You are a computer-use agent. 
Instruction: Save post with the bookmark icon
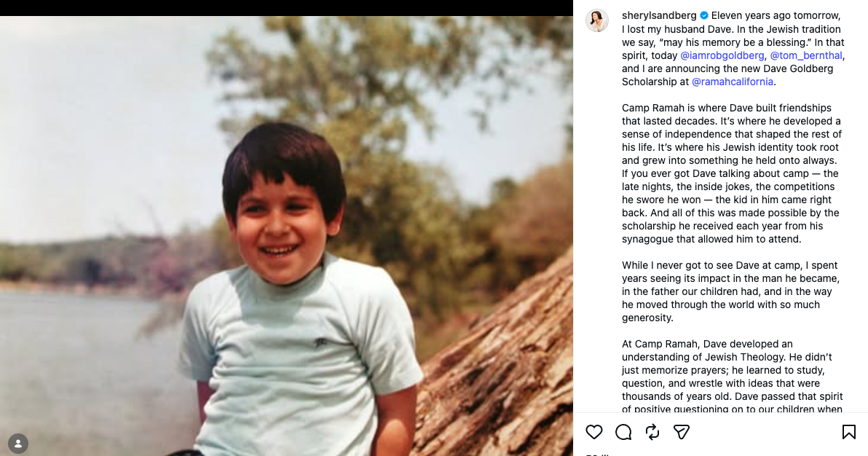coord(848,432)
